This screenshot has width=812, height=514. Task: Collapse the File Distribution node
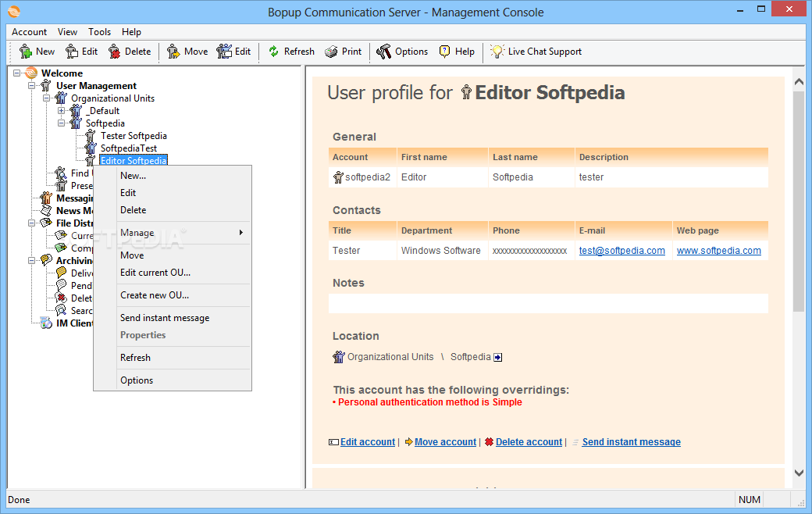click(31, 223)
